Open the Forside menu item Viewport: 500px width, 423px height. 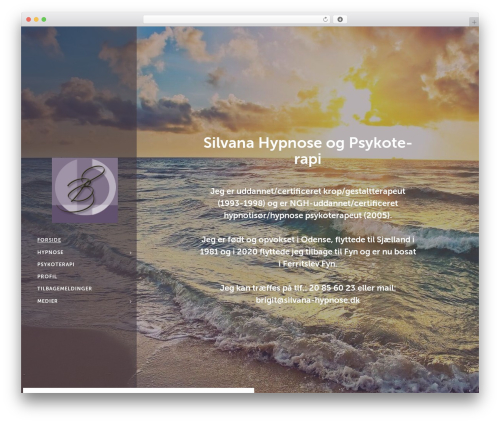[49, 240]
